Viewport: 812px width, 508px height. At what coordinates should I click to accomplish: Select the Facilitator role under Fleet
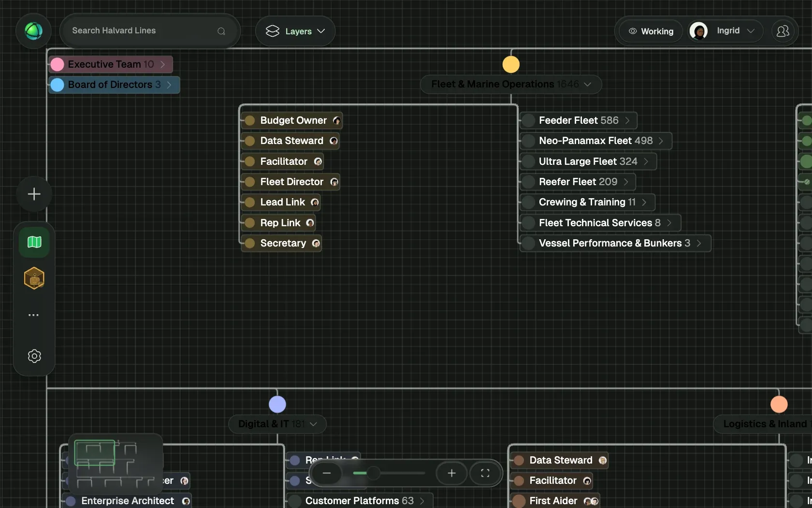point(282,161)
